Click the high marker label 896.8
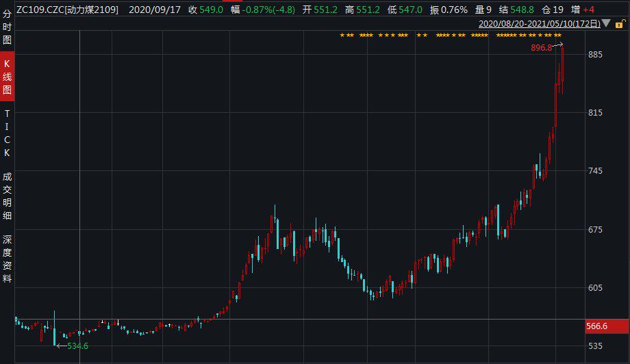The image size is (630, 364). point(541,48)
